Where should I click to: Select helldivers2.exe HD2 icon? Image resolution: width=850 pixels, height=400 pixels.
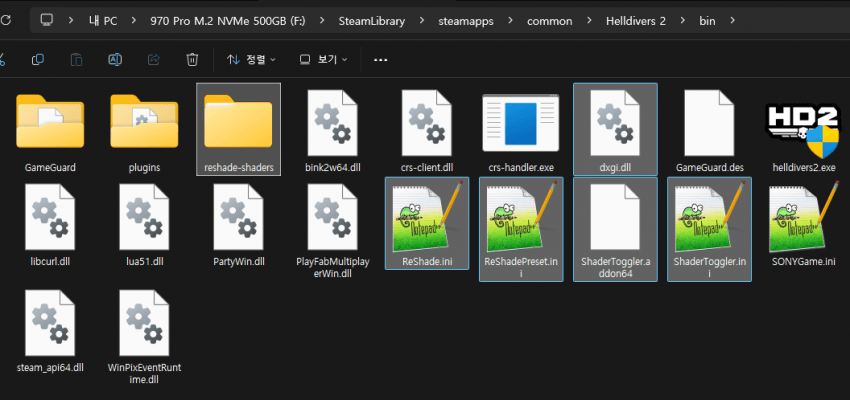tap(803, 130)
